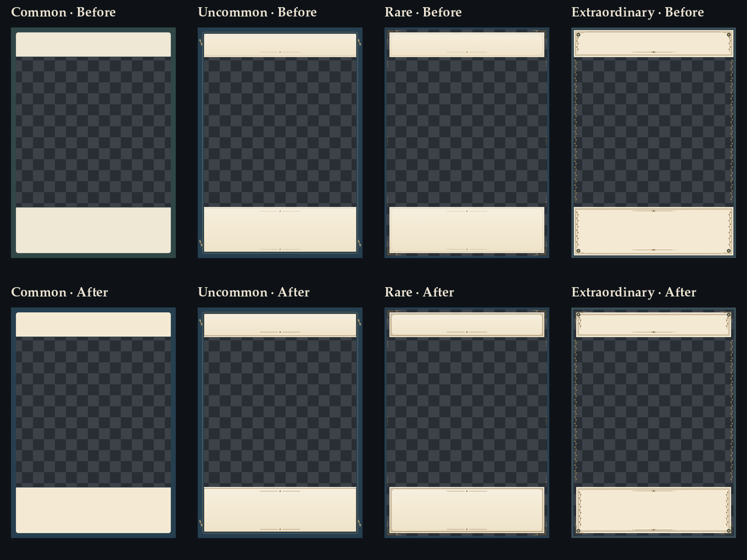Select the Common Before card frame
This screenshot has height=560, width=747.
[x=93, y=143]
